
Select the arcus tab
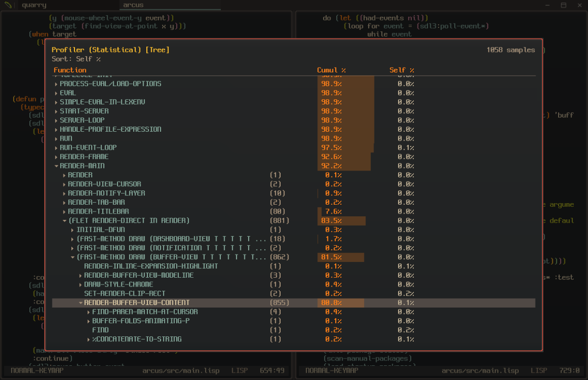(x=133, y=5)
